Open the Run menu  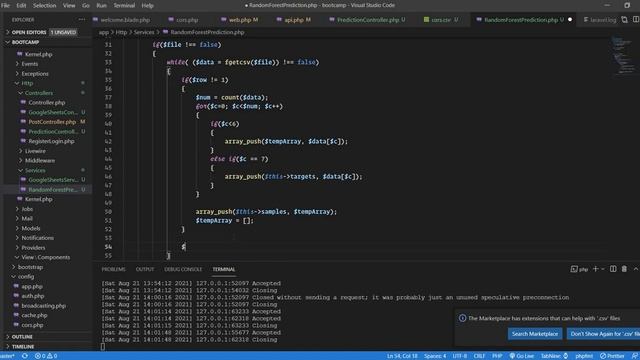click(101, 5)
